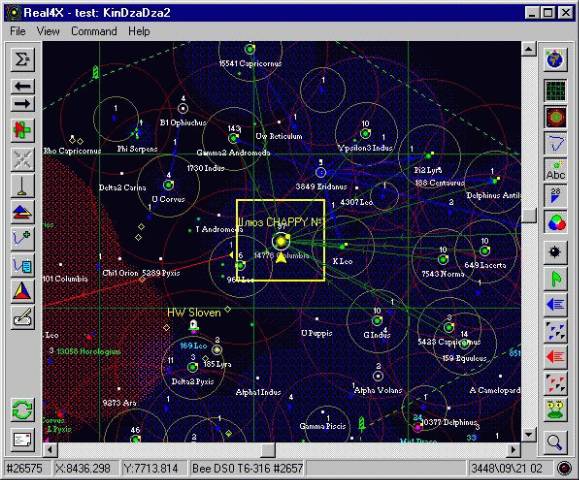Click the 649 Lacerta star label
The height and width of the screenshot is (480, 579).
pyautogui.click(x=485, y=265)
